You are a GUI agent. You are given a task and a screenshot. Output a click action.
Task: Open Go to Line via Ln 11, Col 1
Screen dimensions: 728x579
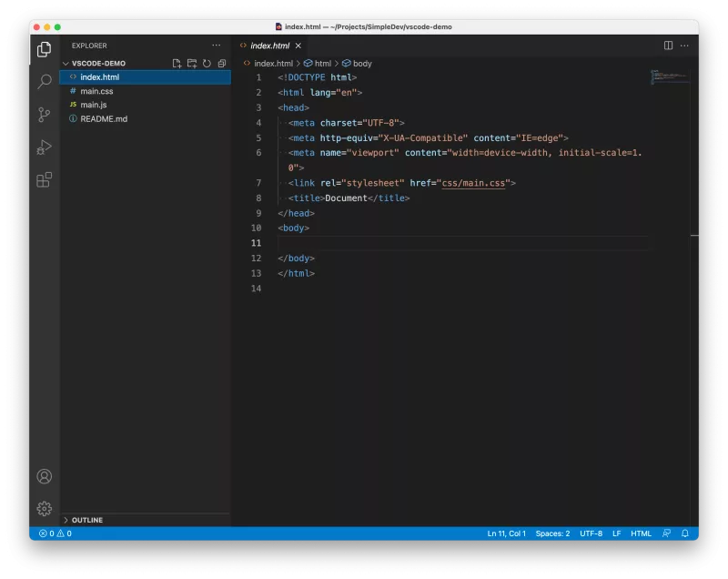pyautogui.click(x=505, y=533)
